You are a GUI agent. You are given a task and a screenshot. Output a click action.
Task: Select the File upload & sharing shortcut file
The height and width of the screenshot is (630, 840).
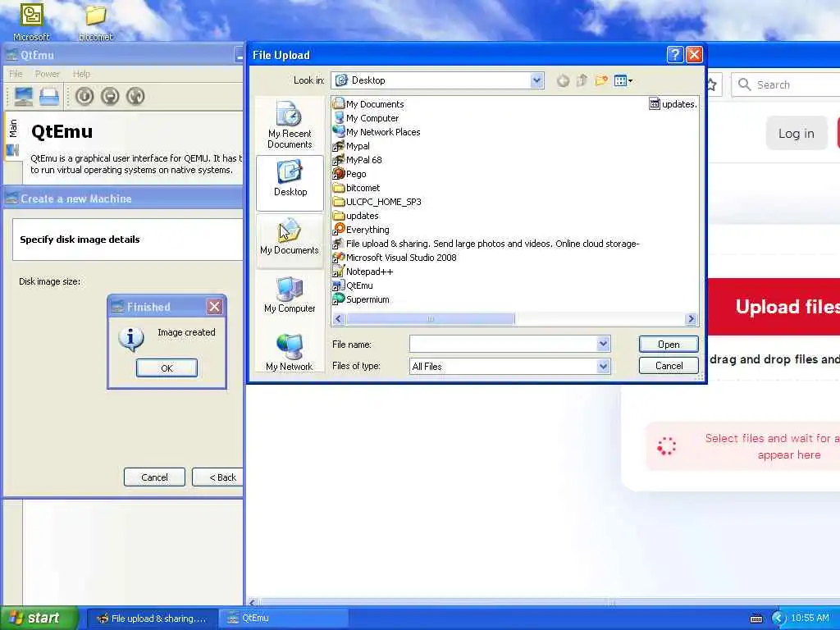(x=486, y=243)
